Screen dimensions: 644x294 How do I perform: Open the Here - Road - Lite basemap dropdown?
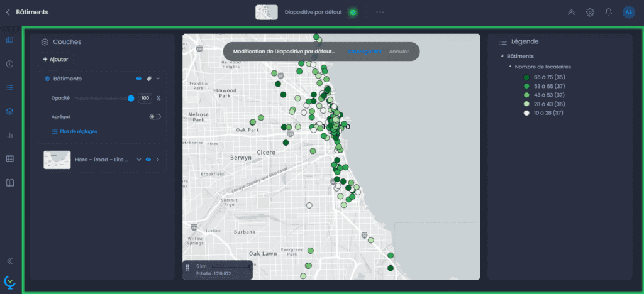pyautogui.click(x=139, y=160)
